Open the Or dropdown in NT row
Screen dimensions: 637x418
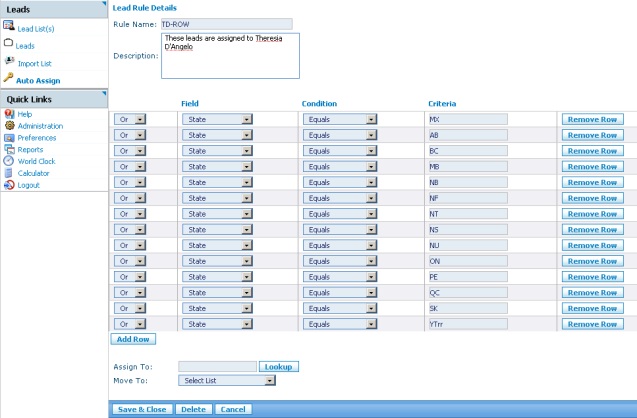[130, 214]
